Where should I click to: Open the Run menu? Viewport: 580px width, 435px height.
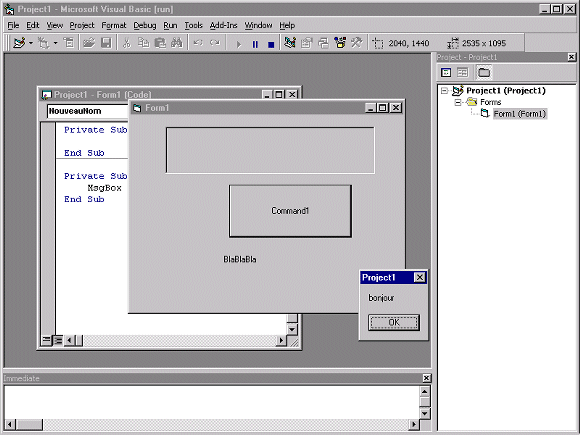(x=170, y=25)
